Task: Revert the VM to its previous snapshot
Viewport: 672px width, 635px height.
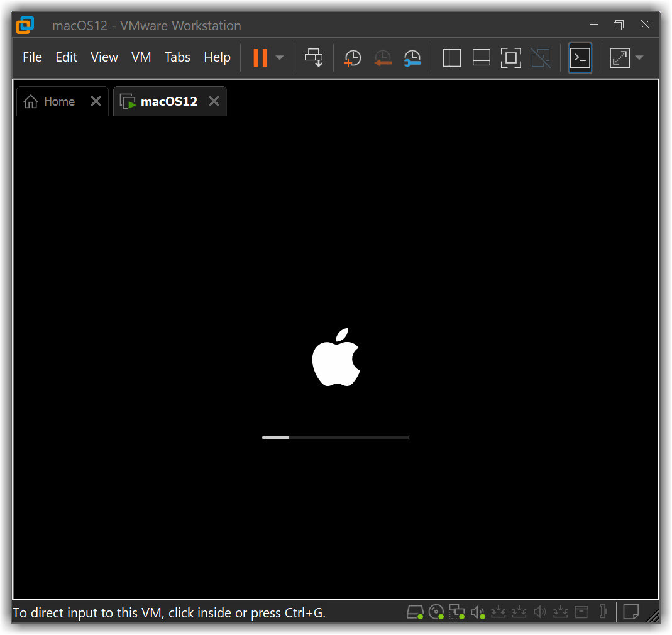Action: point(383,58)
